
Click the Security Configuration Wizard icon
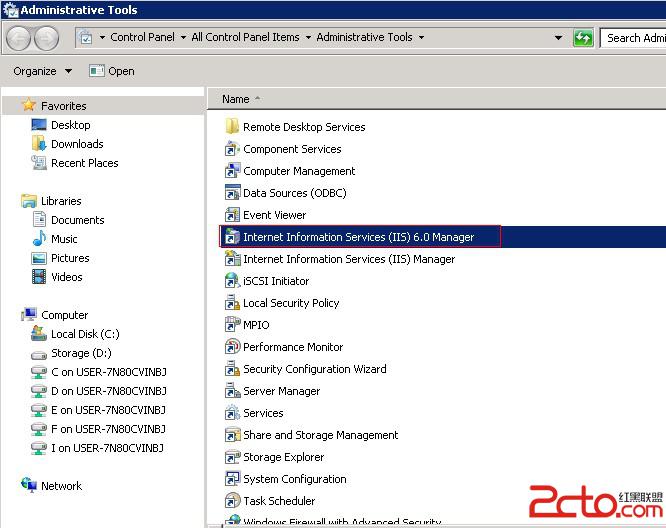tap(232, 369)
